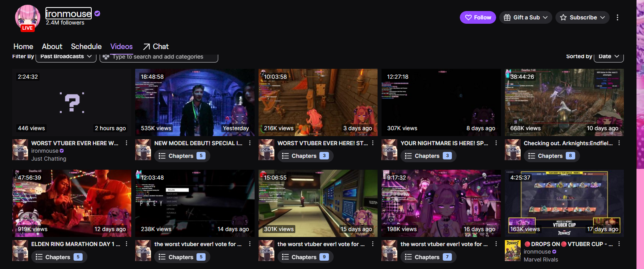Expand Chapters 5 for ELDEN RING MARATHON DAY 1
This screenshot has width=644, height=269.
(x=59, y=257)
